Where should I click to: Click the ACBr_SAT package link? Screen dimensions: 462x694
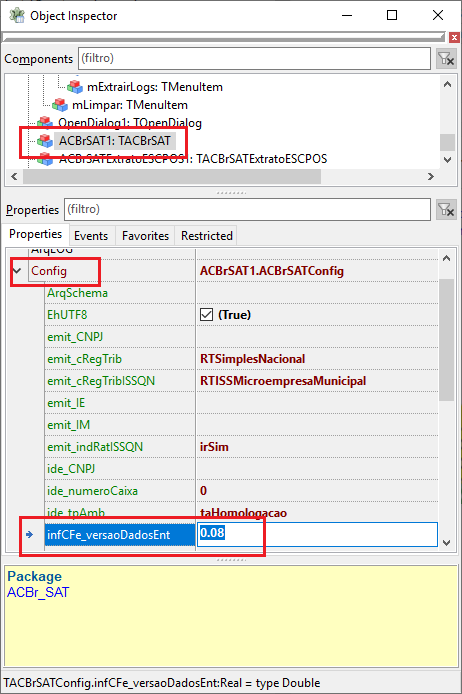[38, 592]
